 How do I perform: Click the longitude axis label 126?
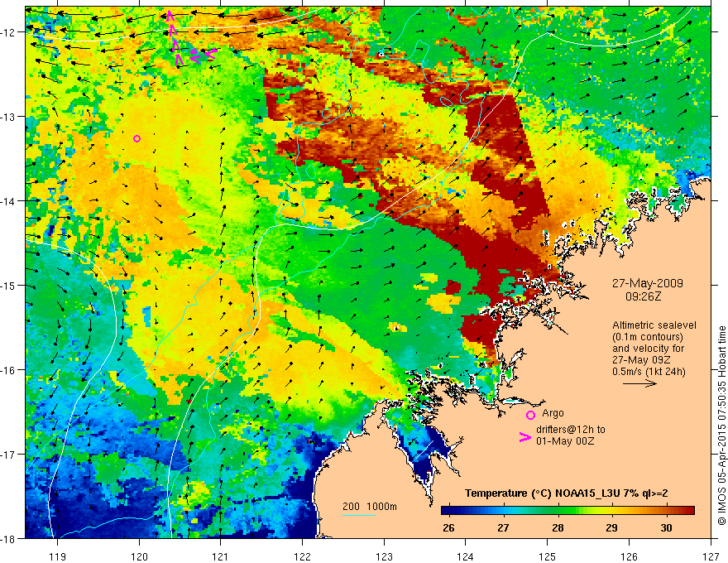629,556
